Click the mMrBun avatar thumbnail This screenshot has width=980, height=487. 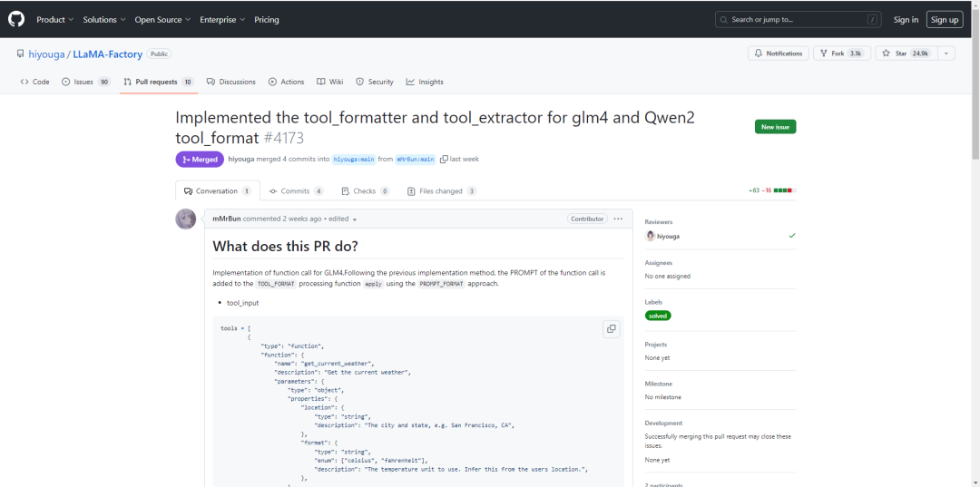(x=186, y=219)
